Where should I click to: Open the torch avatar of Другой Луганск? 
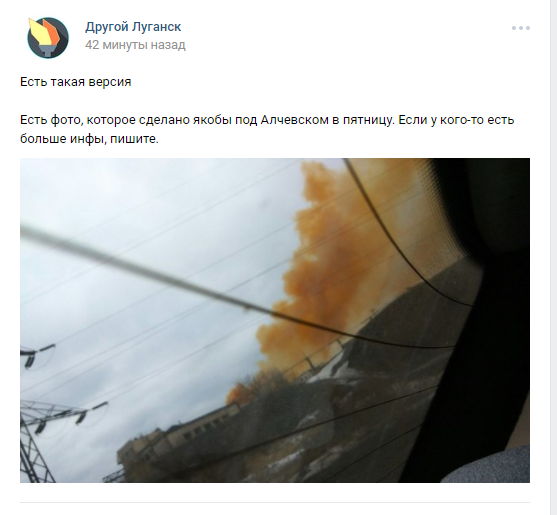click(48, 37)
